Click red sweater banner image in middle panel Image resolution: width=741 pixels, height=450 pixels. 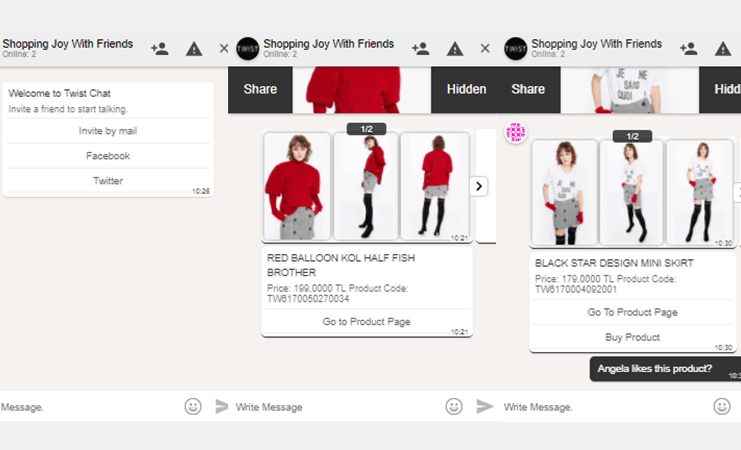(x=362, y=90)
